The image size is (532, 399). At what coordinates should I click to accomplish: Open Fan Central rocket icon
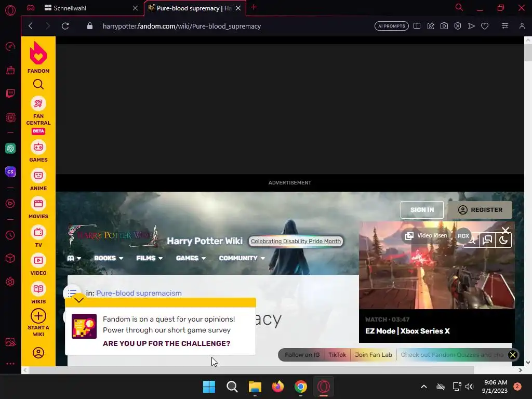point(38,103)
